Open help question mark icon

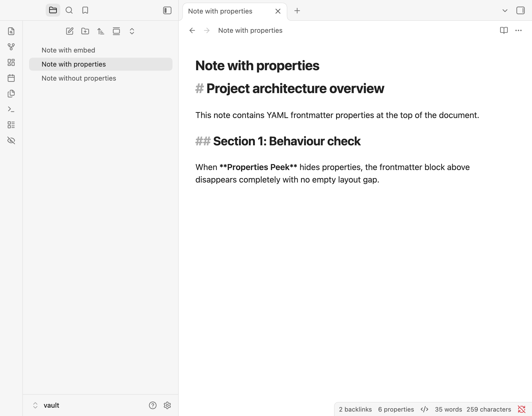(153, 405)
